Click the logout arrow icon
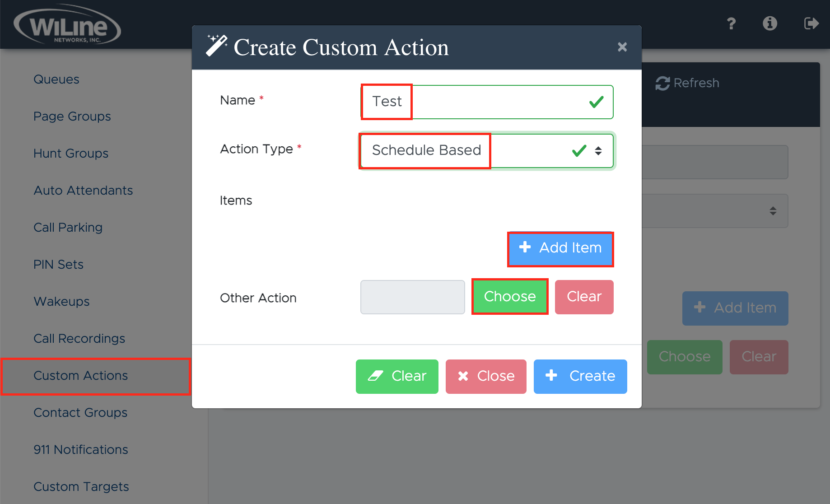The width and height of the screenshot is (830, 504). [x=811, y=23]
